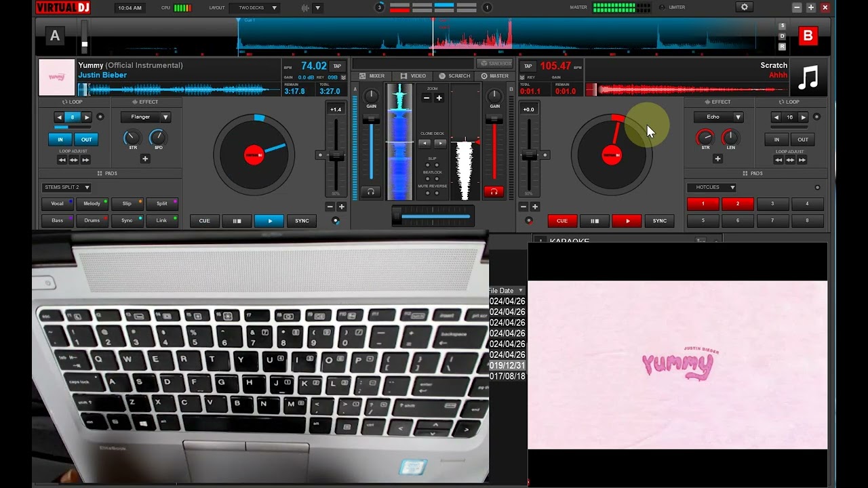This screenshot has height=488, width=868.
Task: Move deck B loop backward
Action: [778, 160]
